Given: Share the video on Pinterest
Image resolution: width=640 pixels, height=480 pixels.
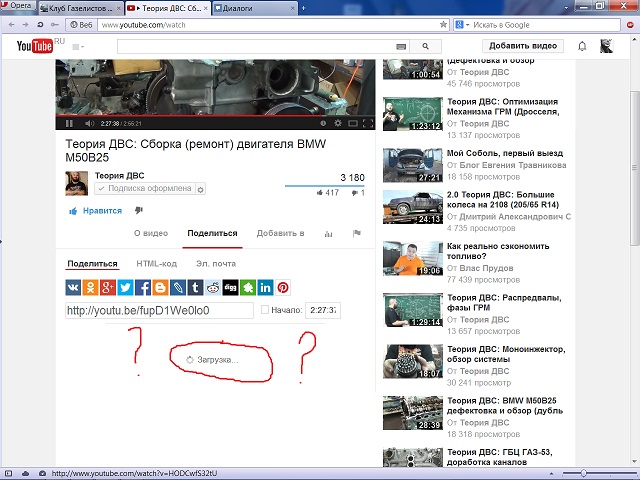Looking at the screenshot, I should point(283,288).
